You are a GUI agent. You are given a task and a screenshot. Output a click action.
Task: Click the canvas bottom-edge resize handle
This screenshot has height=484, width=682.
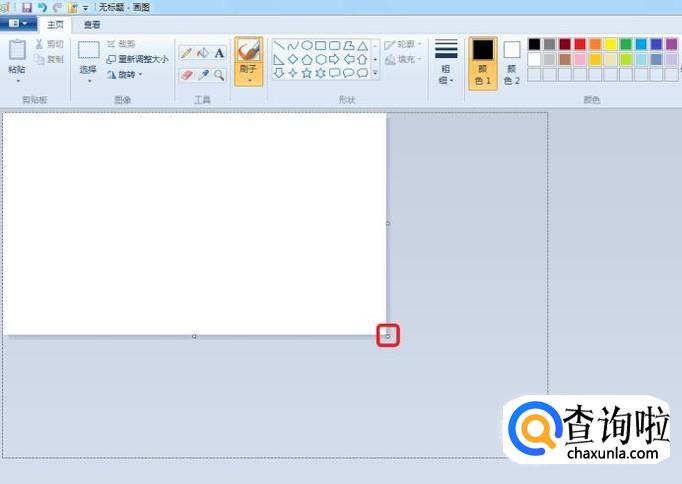[194, 337]
